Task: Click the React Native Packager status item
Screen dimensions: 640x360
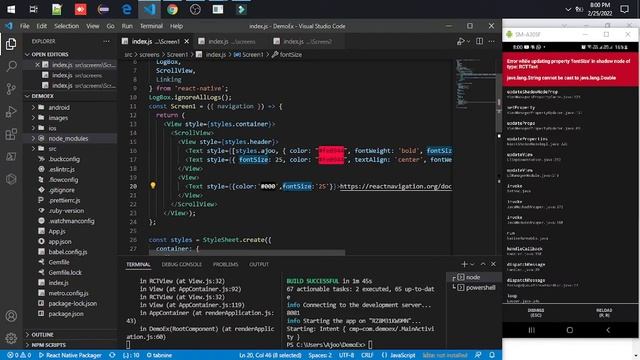Action: point(70,355)
